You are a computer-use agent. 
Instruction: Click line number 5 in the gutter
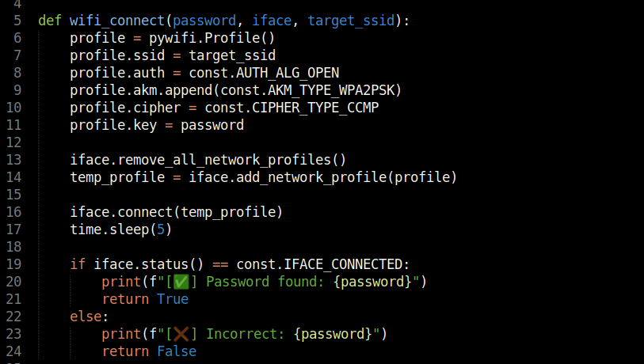point(17,21)
